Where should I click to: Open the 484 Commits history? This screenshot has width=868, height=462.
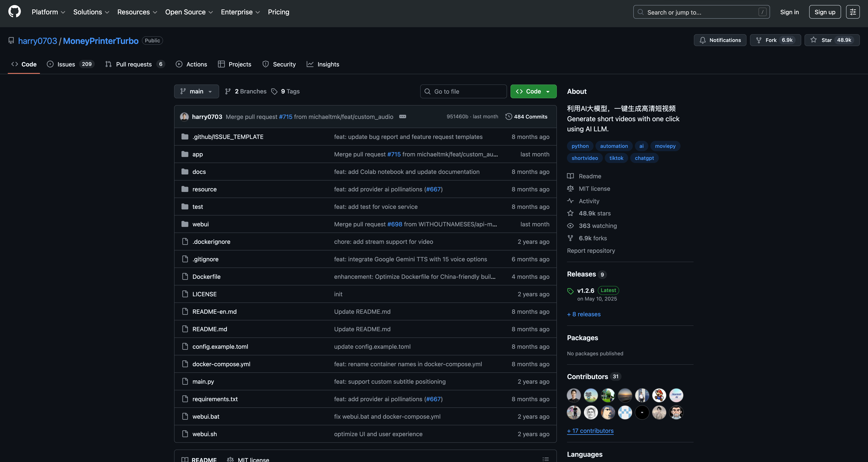pyautogui.click(x=526, y=117)
